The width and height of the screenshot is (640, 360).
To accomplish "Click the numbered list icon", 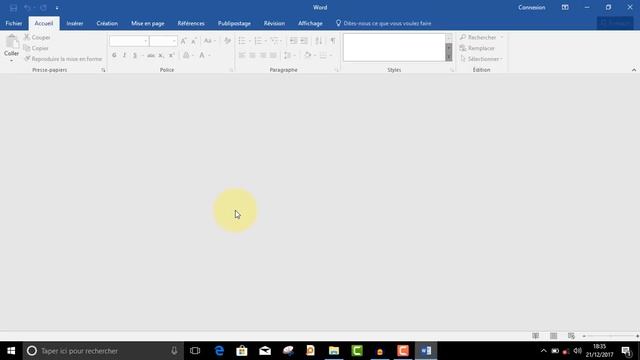I will 258,41.
